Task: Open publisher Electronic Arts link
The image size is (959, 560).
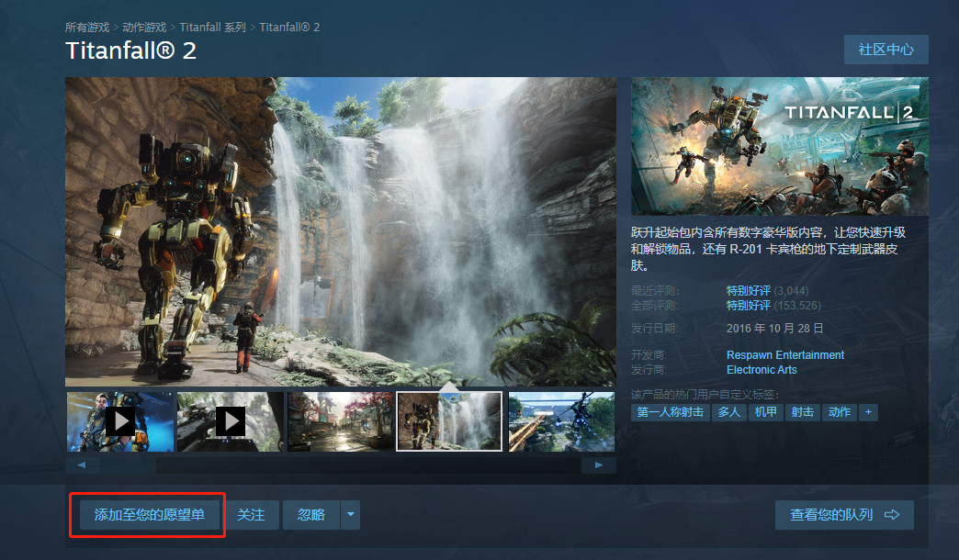Action: click(762, 370)
